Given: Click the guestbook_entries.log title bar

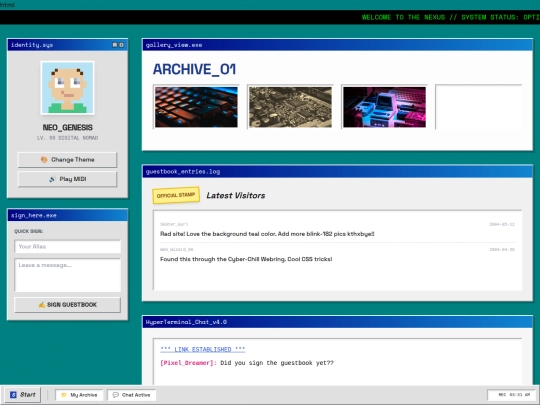Looking at the screenshot, I should click(x=338, y=172).
